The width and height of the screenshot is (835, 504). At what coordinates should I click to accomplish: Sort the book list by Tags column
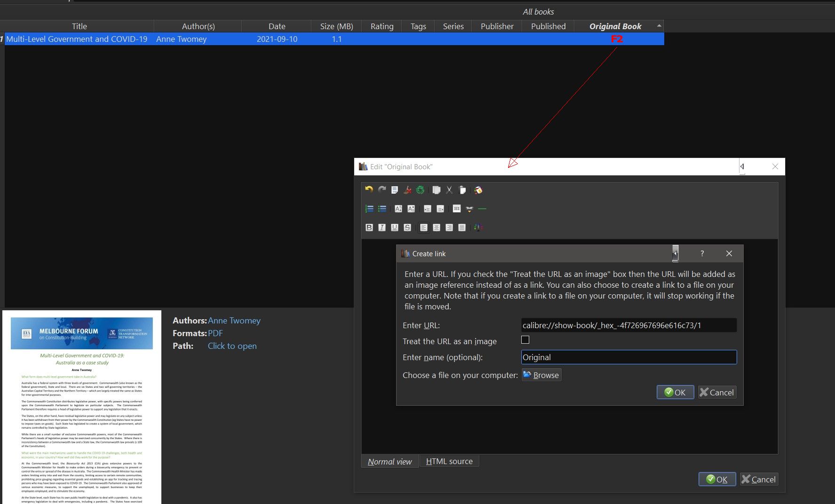click(418, 26)
